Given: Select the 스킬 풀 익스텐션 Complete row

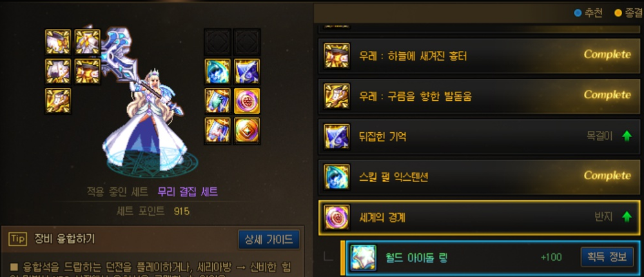Looking at the screenshot, I should point(480,177).
